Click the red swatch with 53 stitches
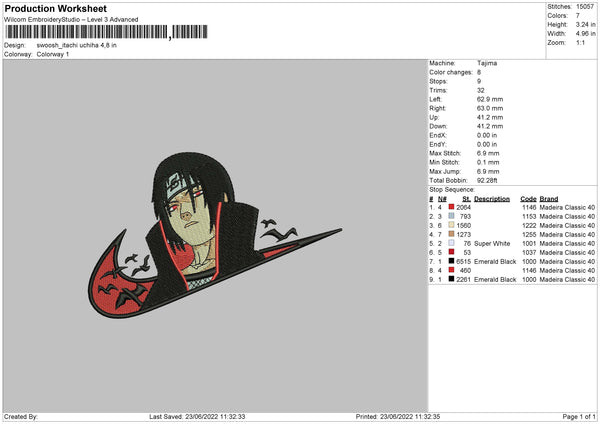The image size is (600, 424). 451,252
